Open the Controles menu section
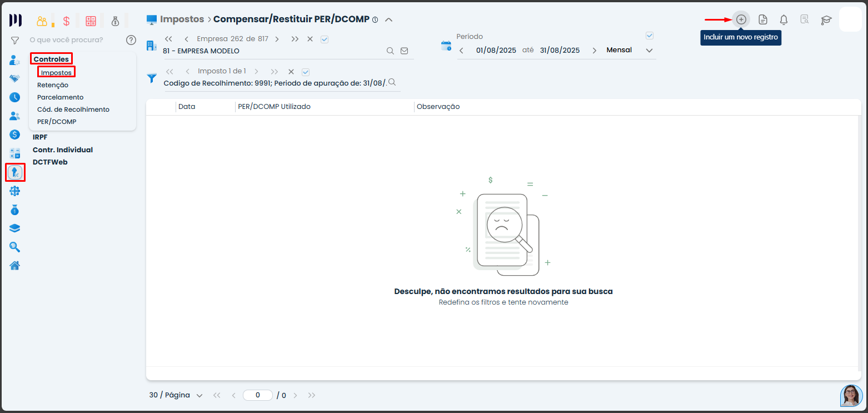 (51, 59)
